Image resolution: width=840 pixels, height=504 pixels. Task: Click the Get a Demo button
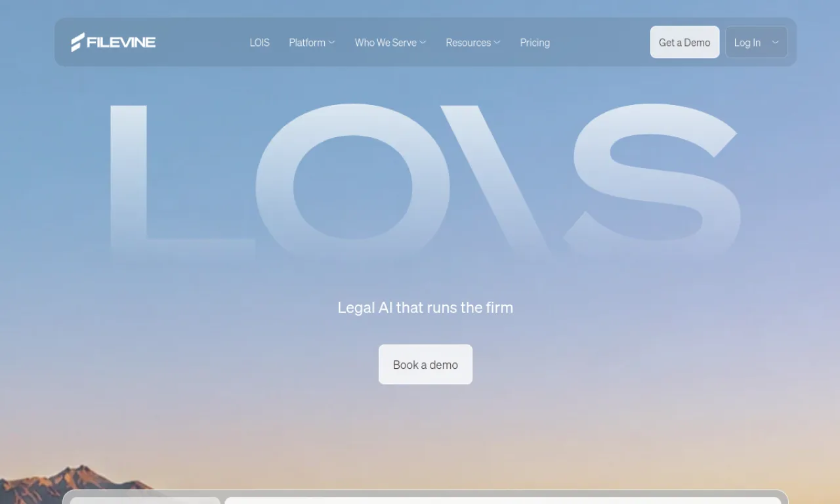coord(684,42)
